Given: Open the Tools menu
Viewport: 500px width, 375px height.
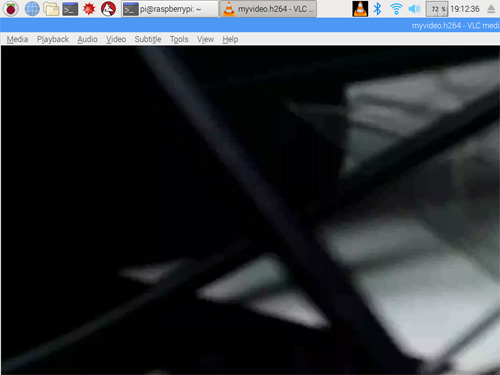Looking at the screenshot, I should [x=179, y=39].
